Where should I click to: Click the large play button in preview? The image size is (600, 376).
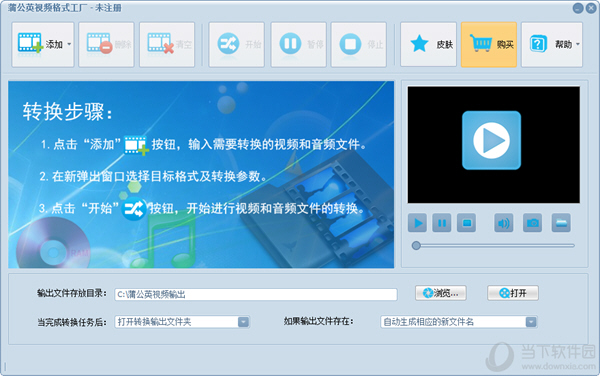[x=492, y=140]
